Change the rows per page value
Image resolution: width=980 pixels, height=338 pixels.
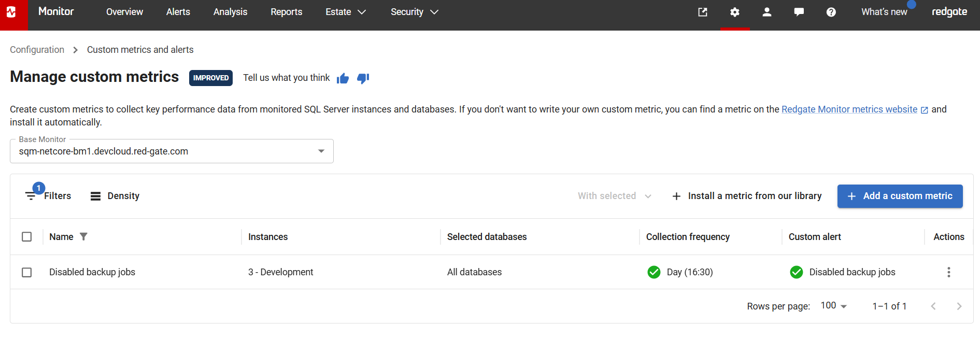coord(833,306)
